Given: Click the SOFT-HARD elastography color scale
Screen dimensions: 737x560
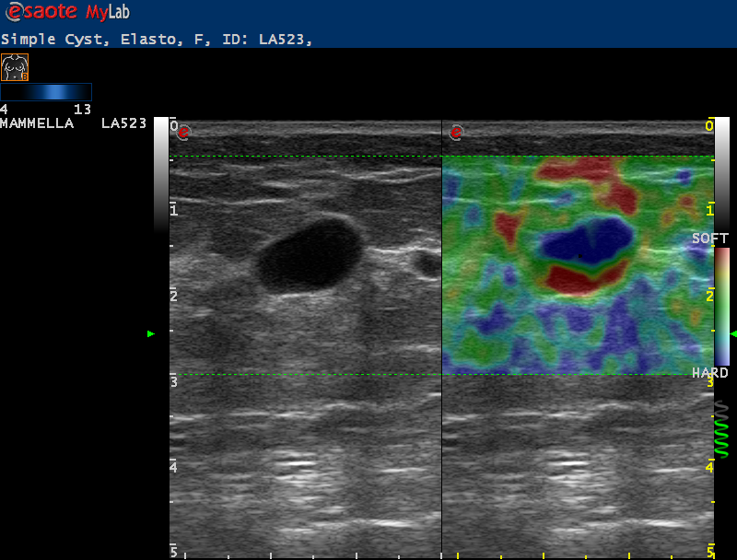Looking at the screenshot, I should click(722, 307).
